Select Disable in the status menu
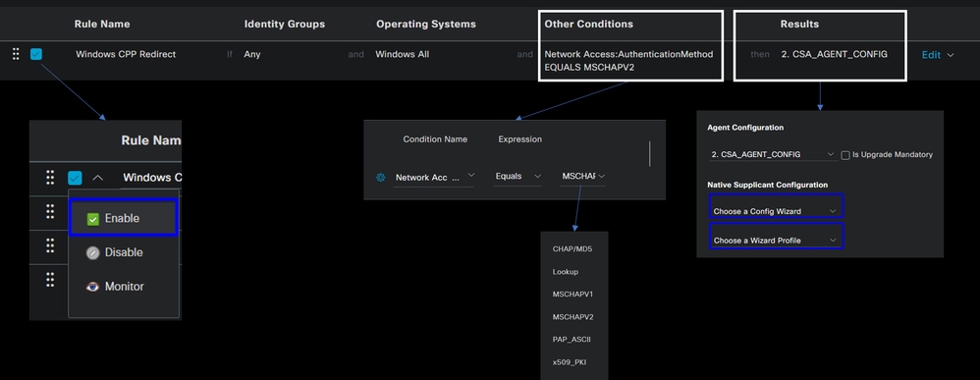 [123, 252]
